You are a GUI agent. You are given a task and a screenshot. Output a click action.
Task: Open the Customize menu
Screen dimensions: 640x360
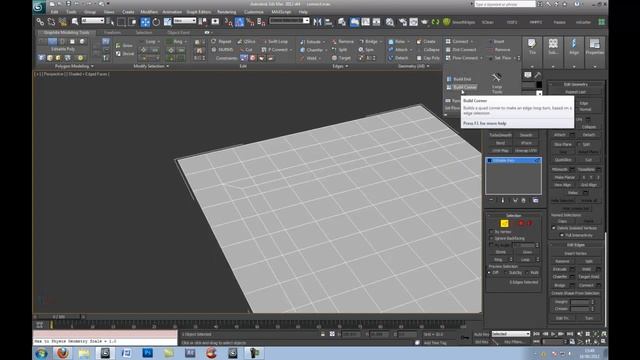(254, 12)
